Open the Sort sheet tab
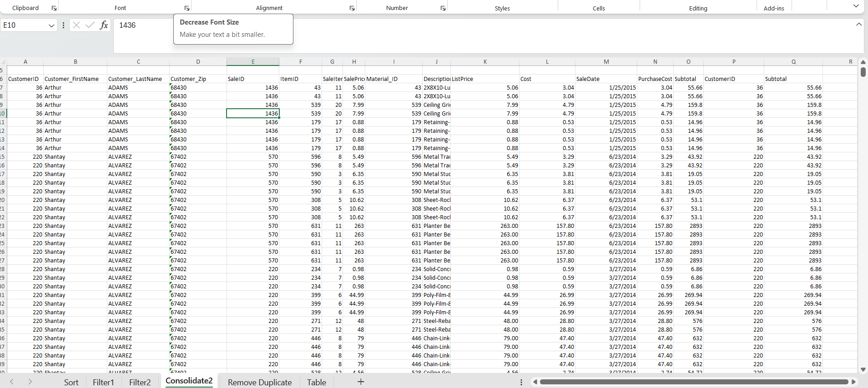Screen dimensions: 868x388 (71, 382)
